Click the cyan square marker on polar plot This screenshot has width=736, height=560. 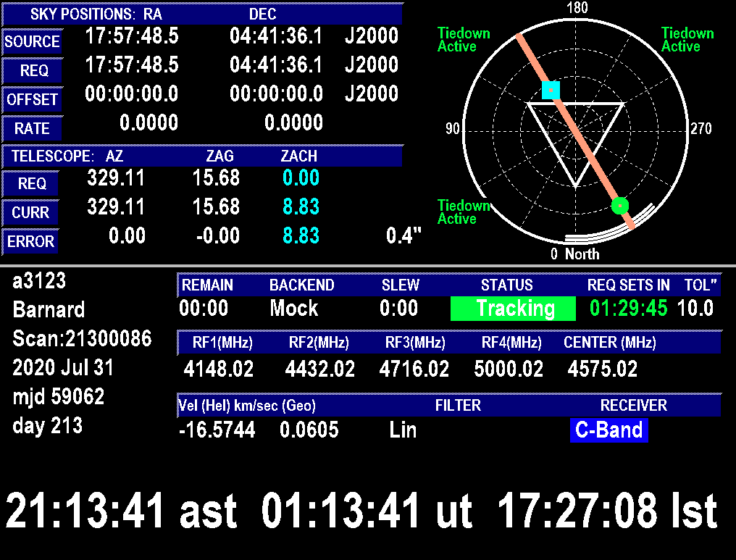(x=551, y=90)
